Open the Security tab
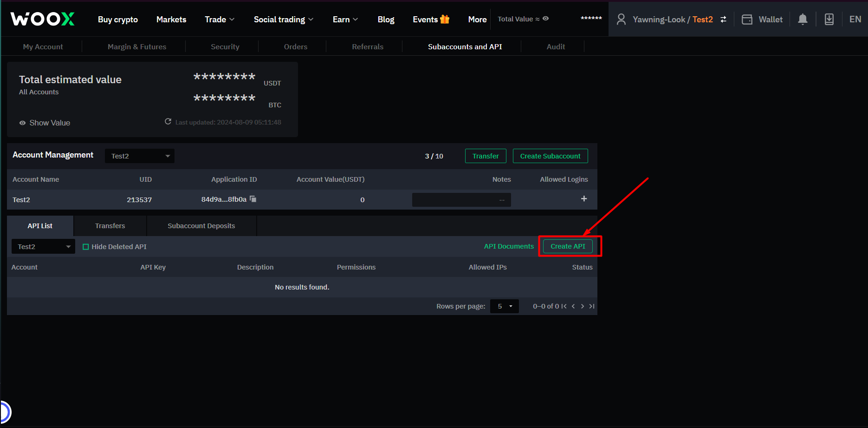Viewport: 868px width, 428px height. point(225,46)
